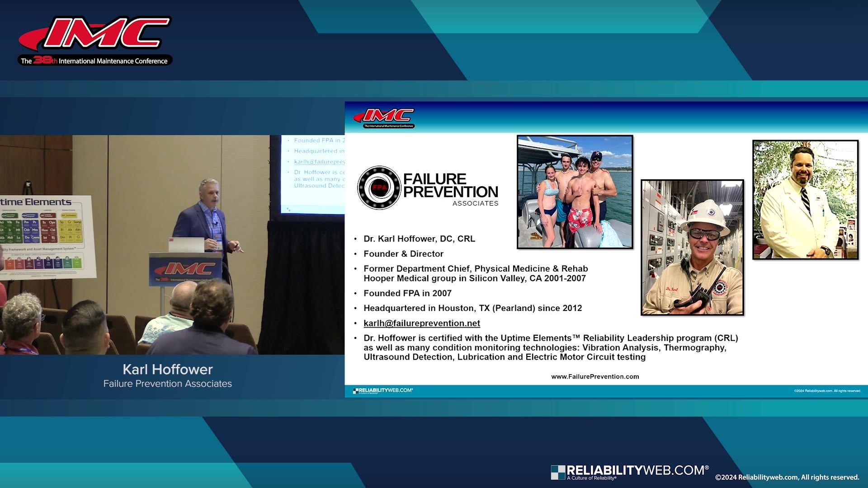Open the karlh@failureprevention.net email link
The width and height of the screenshot is (868, 488).
point(421,323)
